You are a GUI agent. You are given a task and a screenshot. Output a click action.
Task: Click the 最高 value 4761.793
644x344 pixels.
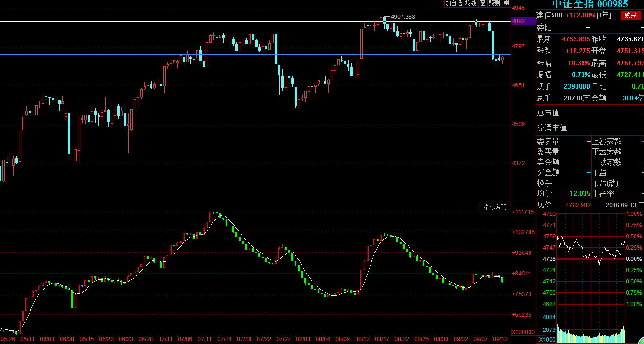tap(630, 63)
